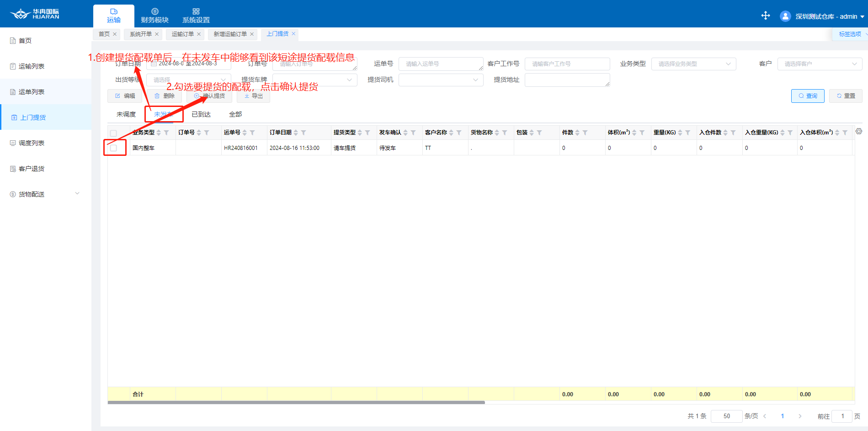This screenshot has width=868, height=431.
Task: Close the 新增运输订单 tab
Action: click(x=252, y=34)
